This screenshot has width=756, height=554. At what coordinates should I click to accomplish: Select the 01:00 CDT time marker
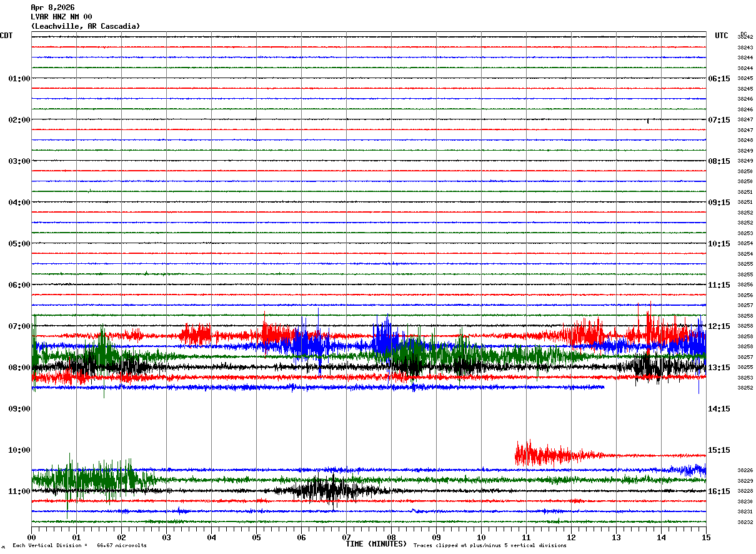point(19,79)
